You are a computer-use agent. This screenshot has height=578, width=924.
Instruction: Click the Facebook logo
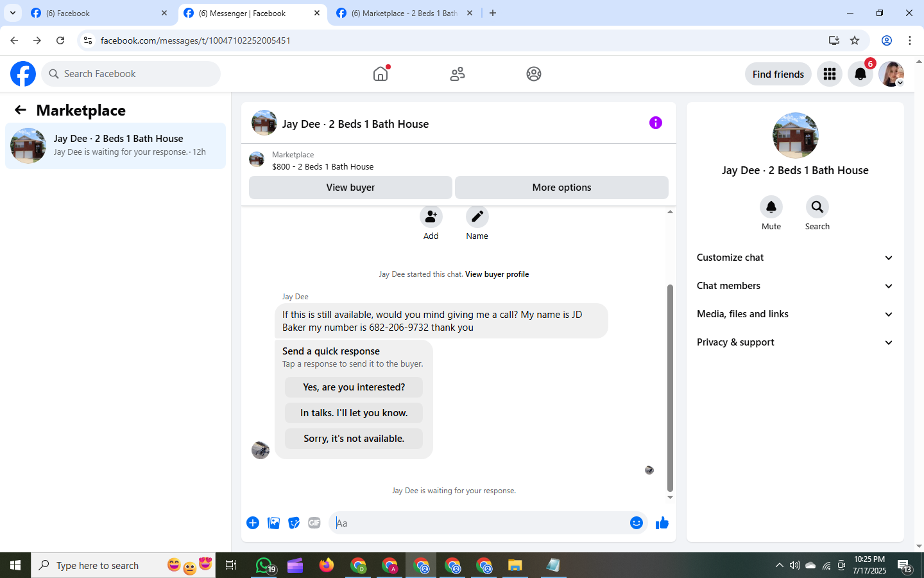tap(23, 74)
